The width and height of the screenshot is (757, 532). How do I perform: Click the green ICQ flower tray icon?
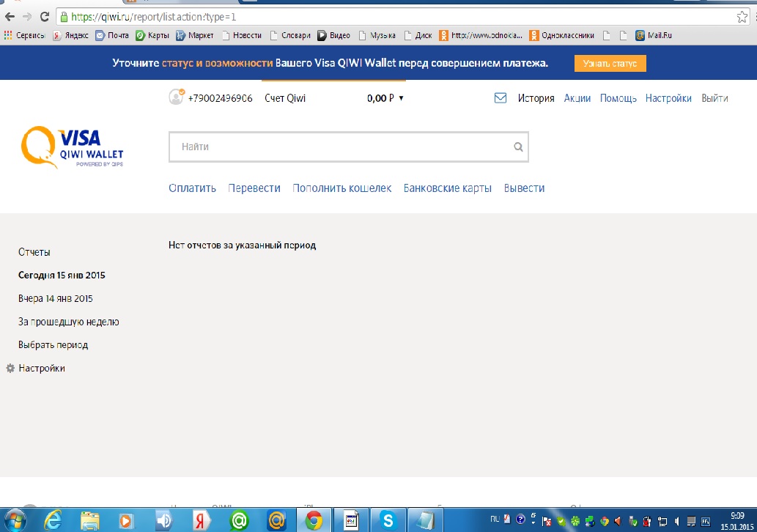(x=575, y=522)
